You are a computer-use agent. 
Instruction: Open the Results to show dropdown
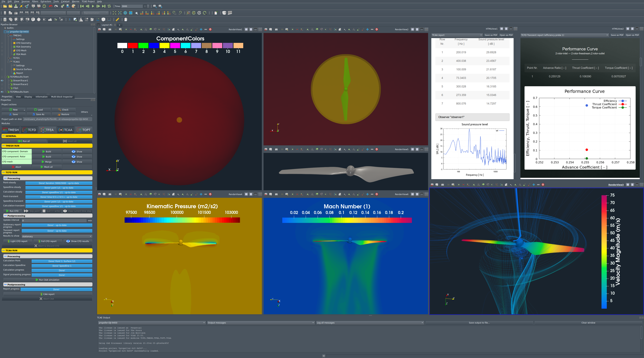pos(57,236)
